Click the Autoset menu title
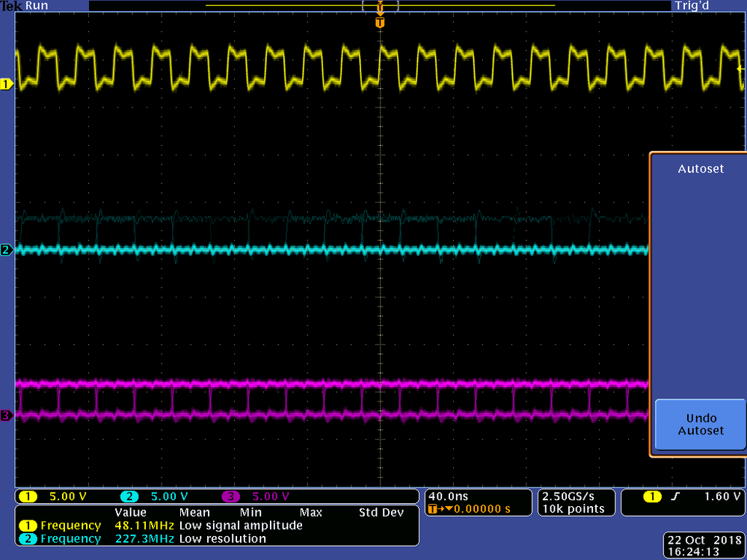The height and width of the screenshot is (560, 747). [x=701, y=168]
